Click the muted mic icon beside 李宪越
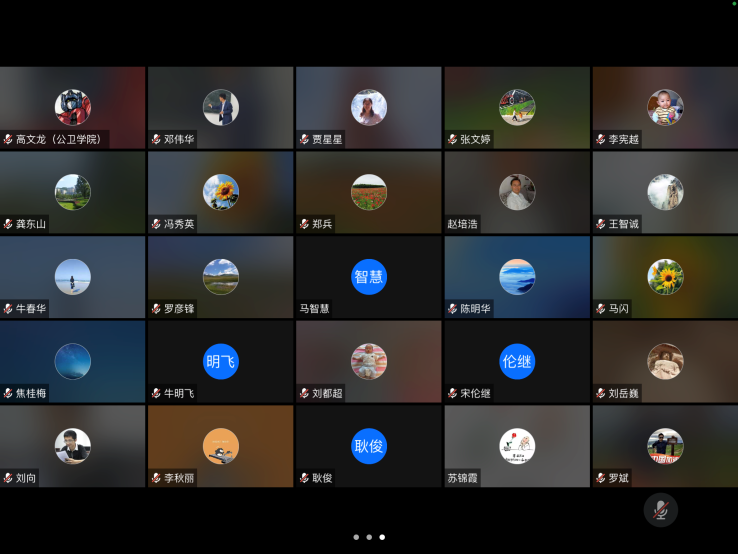Screen dimensions: 738x554 pyautogui.click(x=600, y=139)
